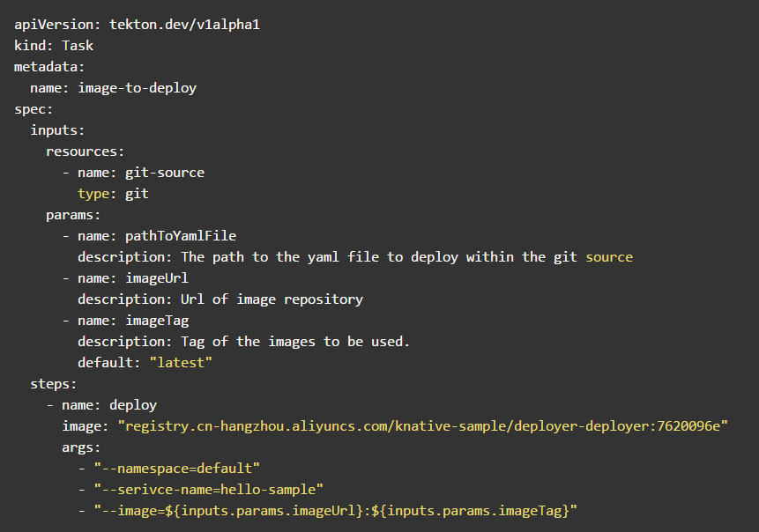The width and height of the screenshot is (759, 532).
Task: Click the word Task after kind
Action: [78, 46]
